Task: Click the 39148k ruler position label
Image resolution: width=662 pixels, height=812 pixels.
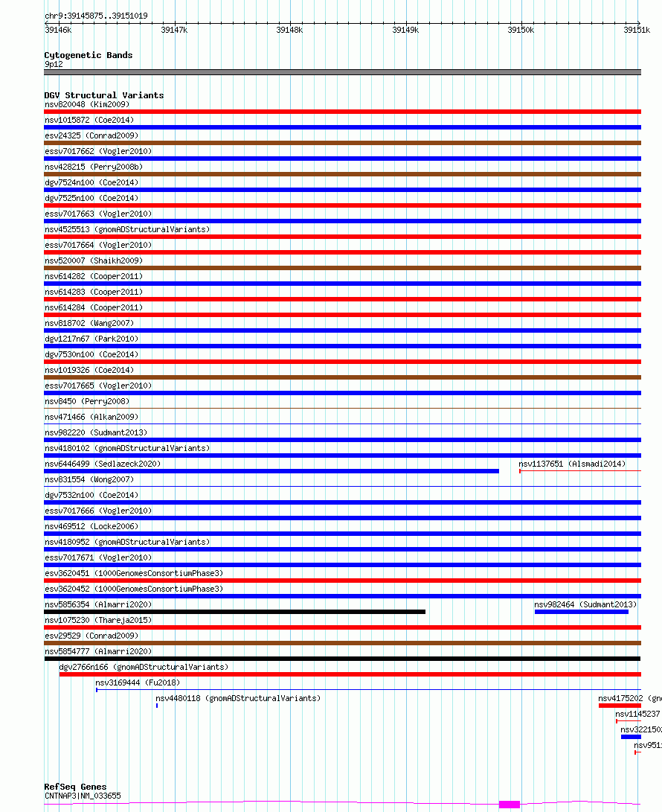Action: (289, 30)
